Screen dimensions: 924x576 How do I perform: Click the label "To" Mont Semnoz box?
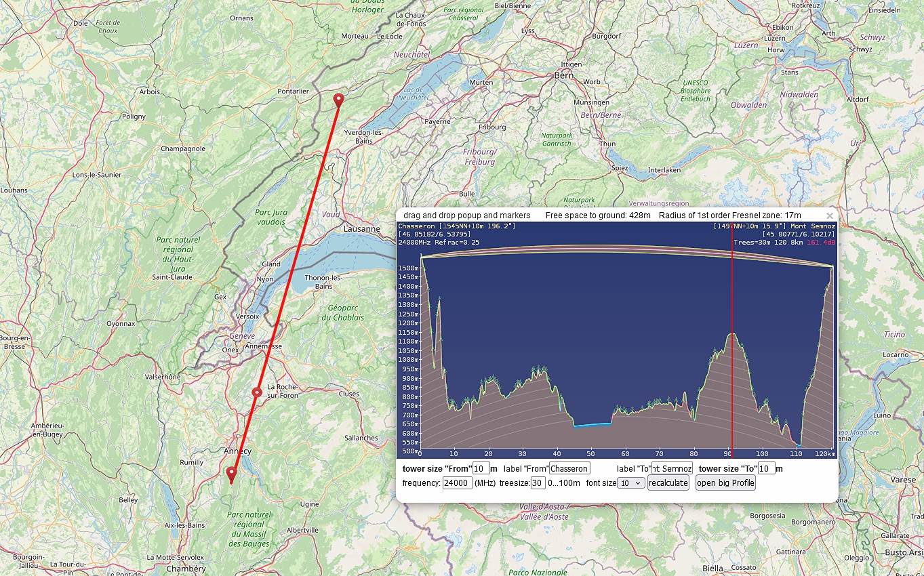tap(671, 469)
